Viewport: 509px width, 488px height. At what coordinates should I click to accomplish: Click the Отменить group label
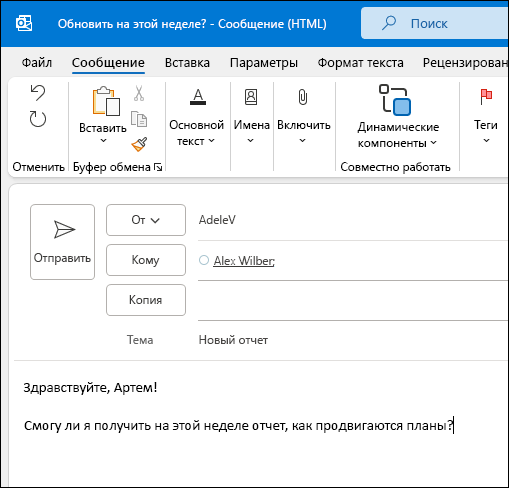(38, 167)
